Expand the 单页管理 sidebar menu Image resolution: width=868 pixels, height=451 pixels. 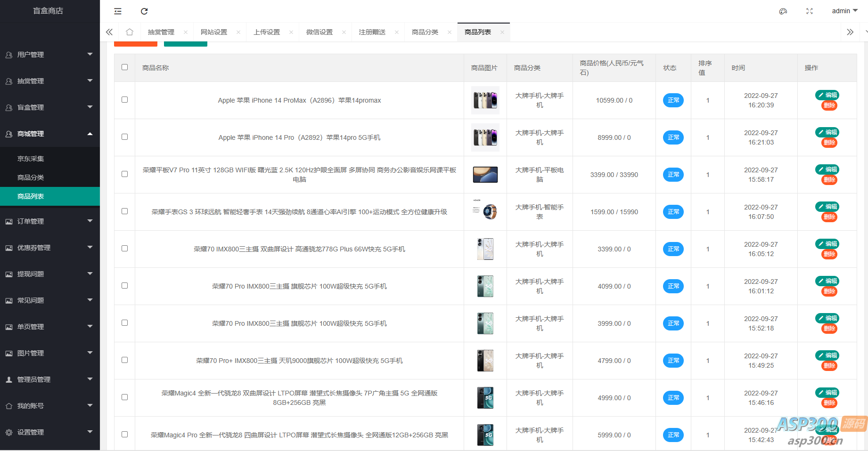(x=50, y=327)
